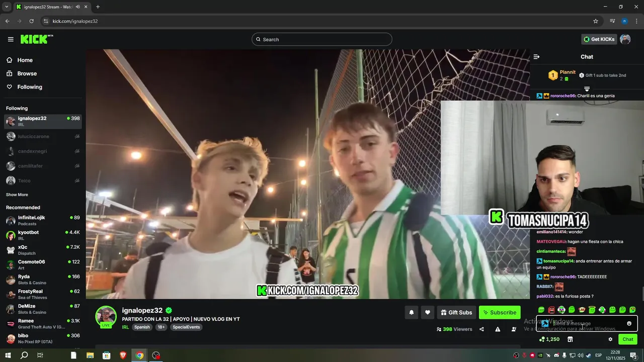Viewport: 644px width, 362px height.
Task: Click the Spanish language tag
Action: (142, 327)
